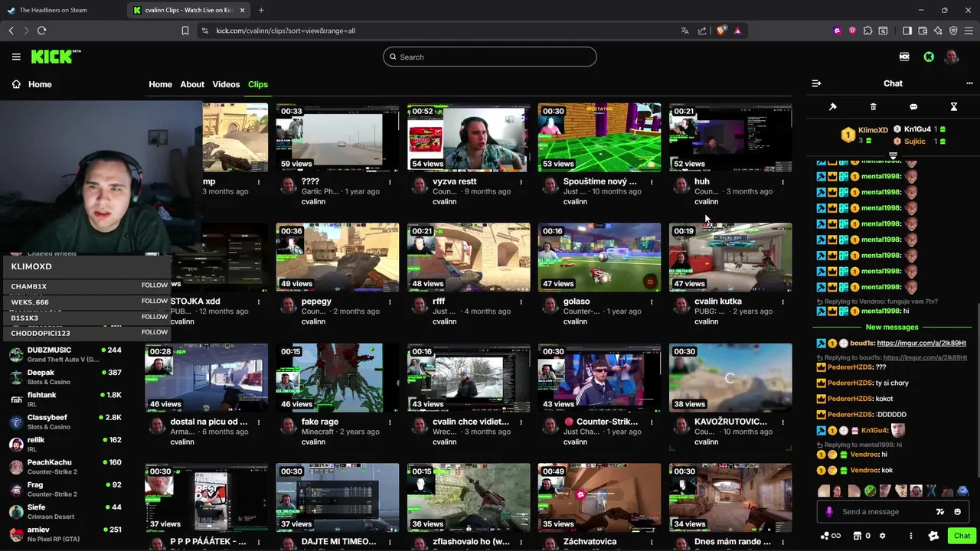
Task: Open fishtank channel in sidebar
Action: (x=64, y=399)
